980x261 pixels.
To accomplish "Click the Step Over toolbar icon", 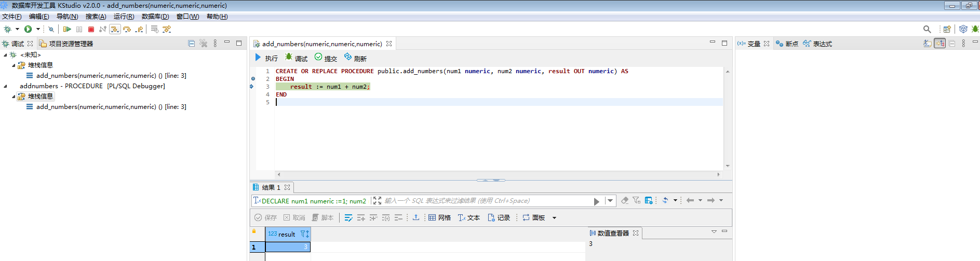I will coord(127,29).
